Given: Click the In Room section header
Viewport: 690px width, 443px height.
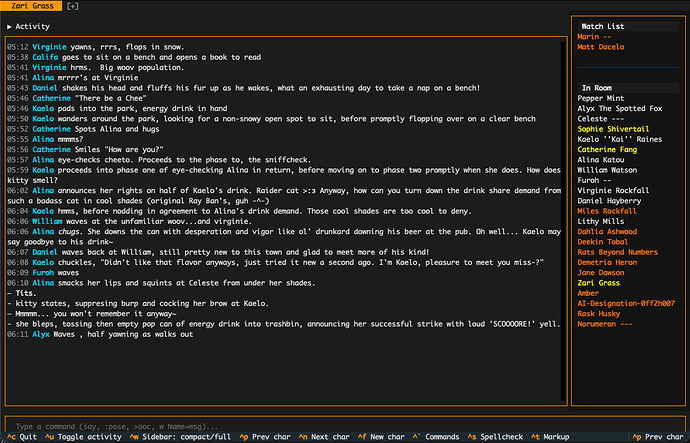Looking at the screenshot, I should pos(601,87).
